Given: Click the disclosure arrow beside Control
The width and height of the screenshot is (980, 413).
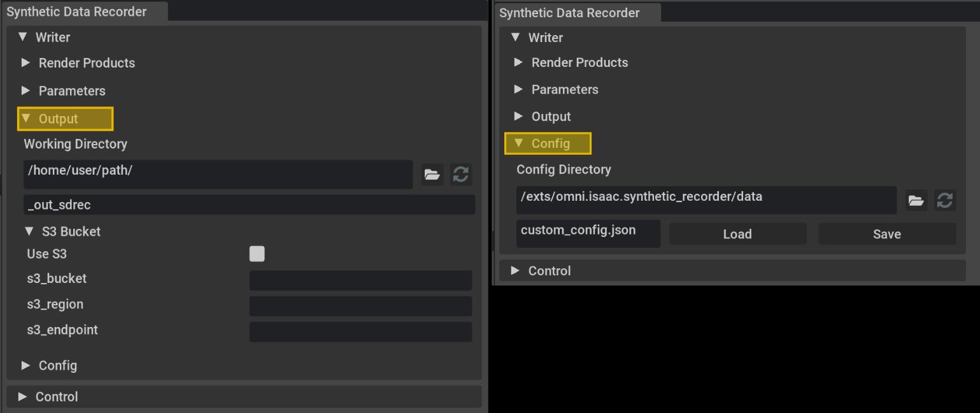Looking at the screenshot, I should click(x=21, y=396).
